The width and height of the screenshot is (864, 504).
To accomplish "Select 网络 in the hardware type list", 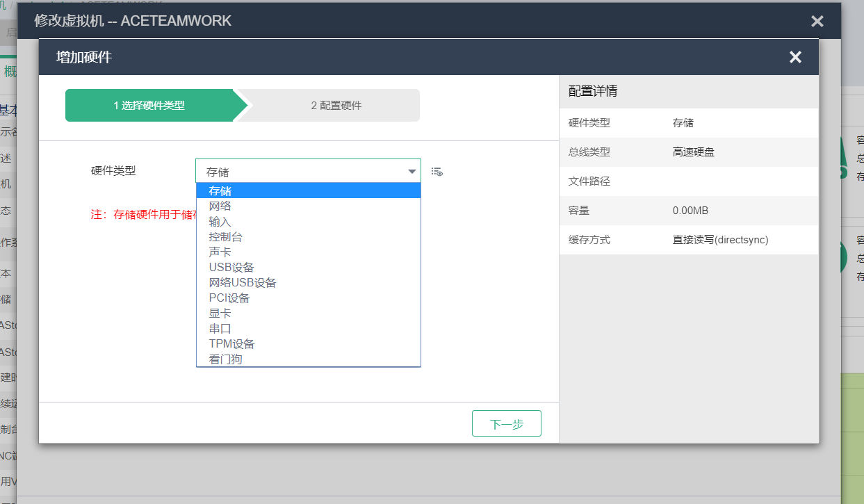I will pyautogui.click(x=309, y=206).
